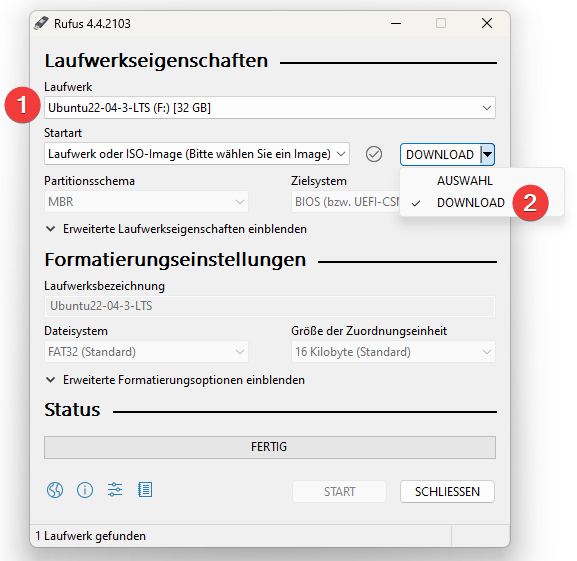The image size is (577, 561).
Task: Open the Dateisystem FAT32 dropdown
Action: 146,352
